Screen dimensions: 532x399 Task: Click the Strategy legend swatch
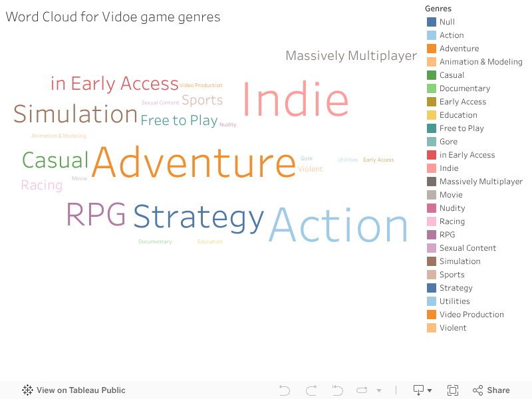click(x=432, y=288)
